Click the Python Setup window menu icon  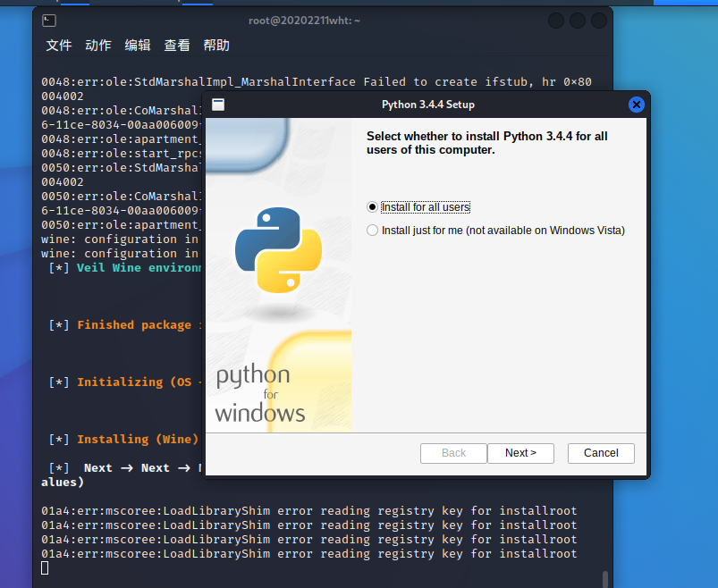pyautogui.click(x=218, y=105)
